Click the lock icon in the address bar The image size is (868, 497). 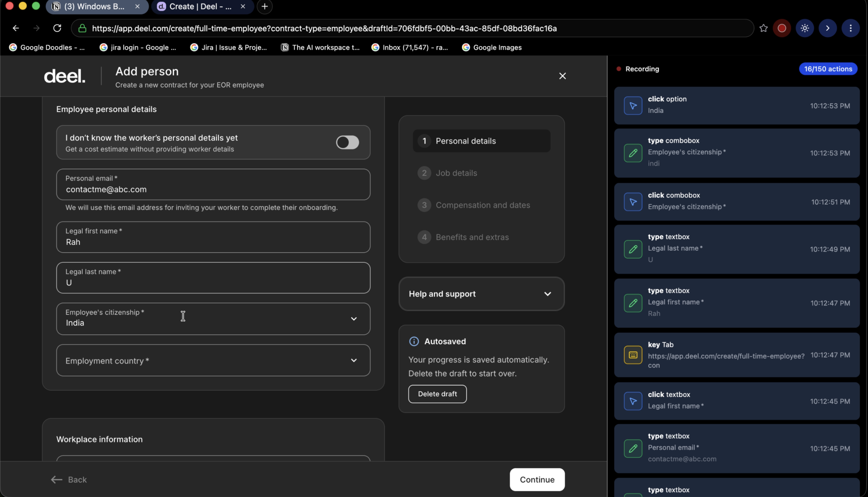point(82,28)
